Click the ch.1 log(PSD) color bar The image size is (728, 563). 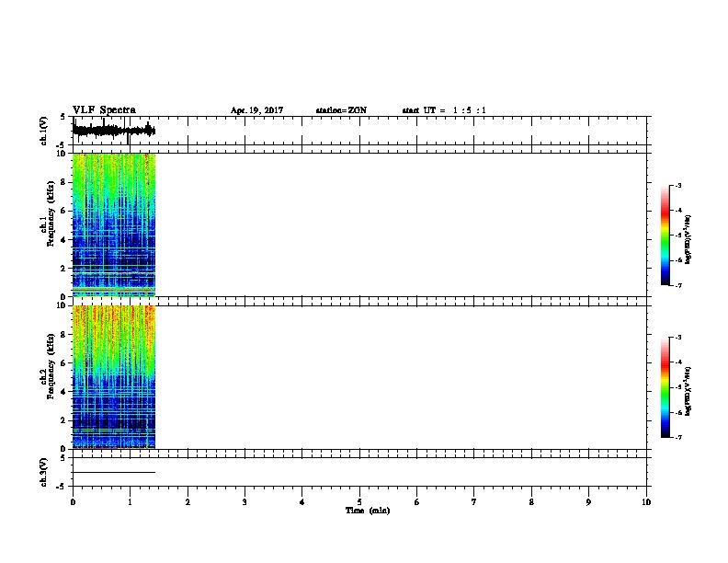click(665, 236)
